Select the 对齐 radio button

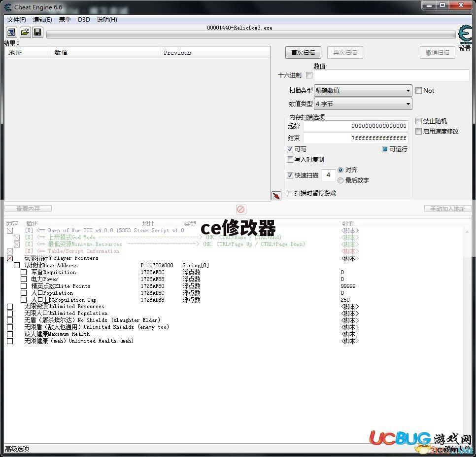tap(340, 170)
